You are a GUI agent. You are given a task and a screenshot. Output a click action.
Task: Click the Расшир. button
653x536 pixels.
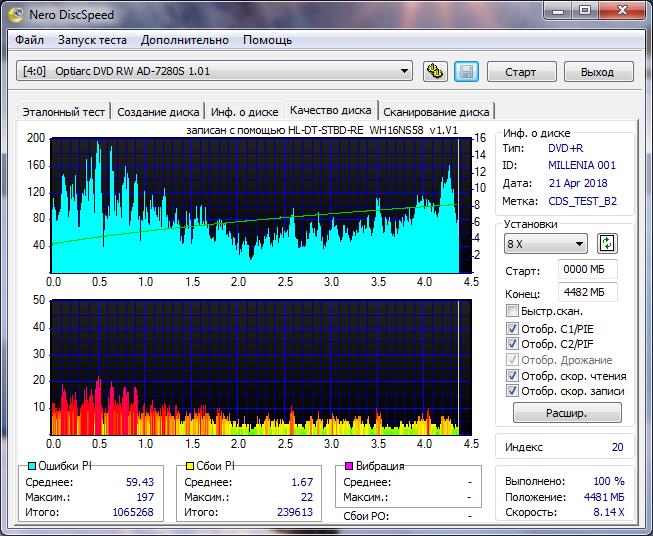click(567, 412)
